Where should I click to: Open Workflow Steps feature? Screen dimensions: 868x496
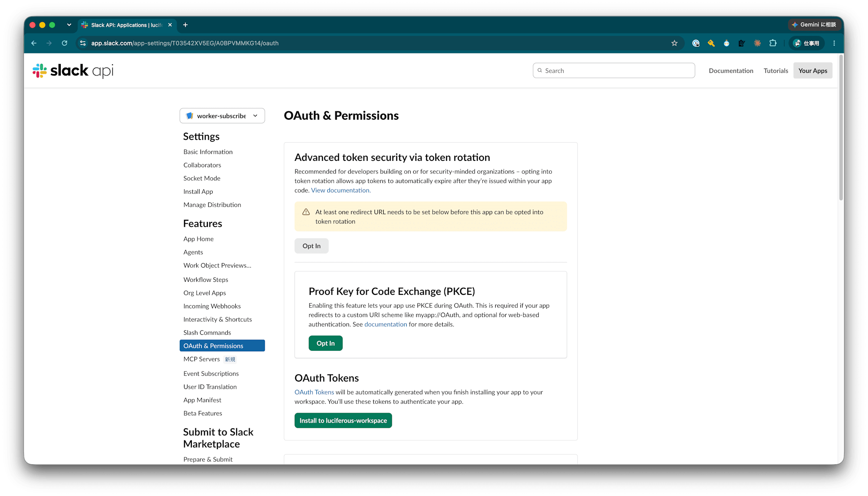pyautogui.click(x=206, y=280)
